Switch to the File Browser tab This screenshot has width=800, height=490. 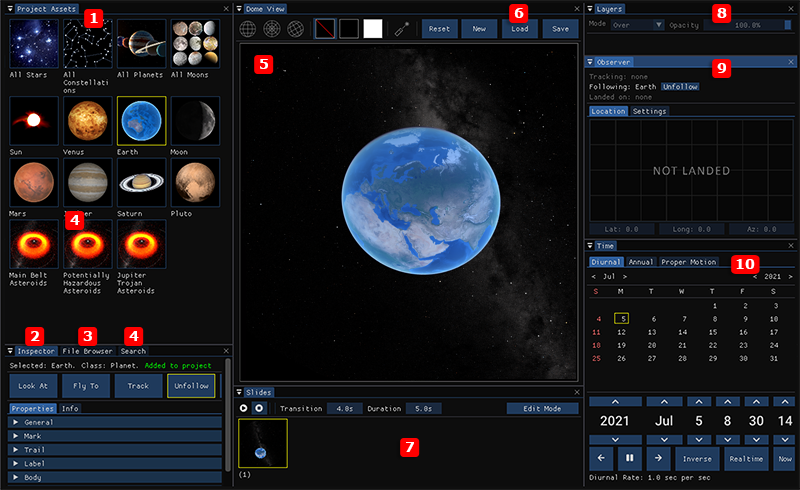(x=87, y=351)
